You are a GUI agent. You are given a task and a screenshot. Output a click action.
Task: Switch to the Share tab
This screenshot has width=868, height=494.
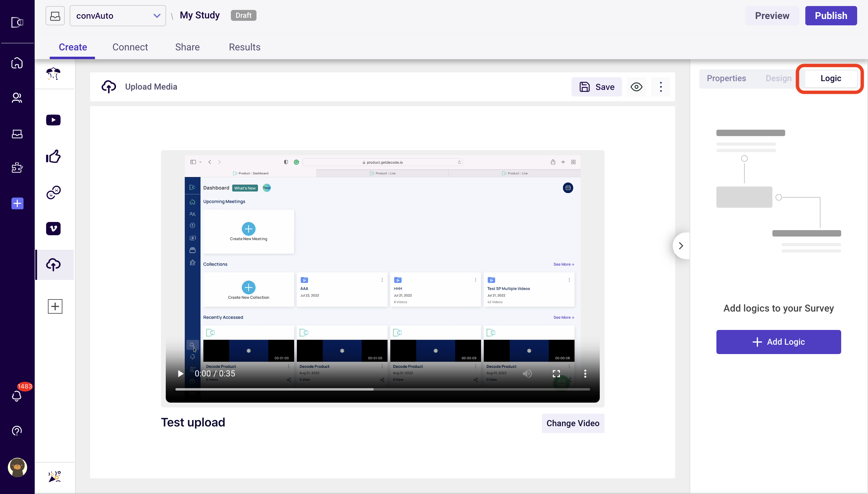click(187, 47)
